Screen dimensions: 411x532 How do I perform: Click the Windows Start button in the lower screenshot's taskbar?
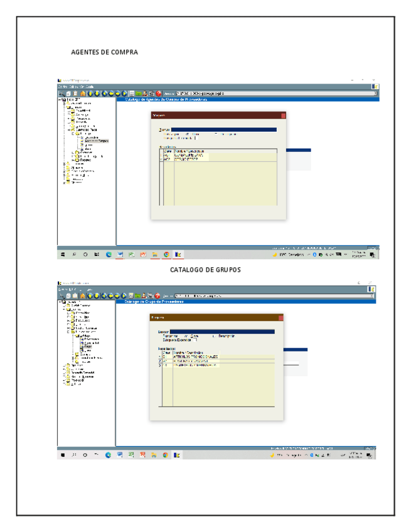(x=63, y=455)
